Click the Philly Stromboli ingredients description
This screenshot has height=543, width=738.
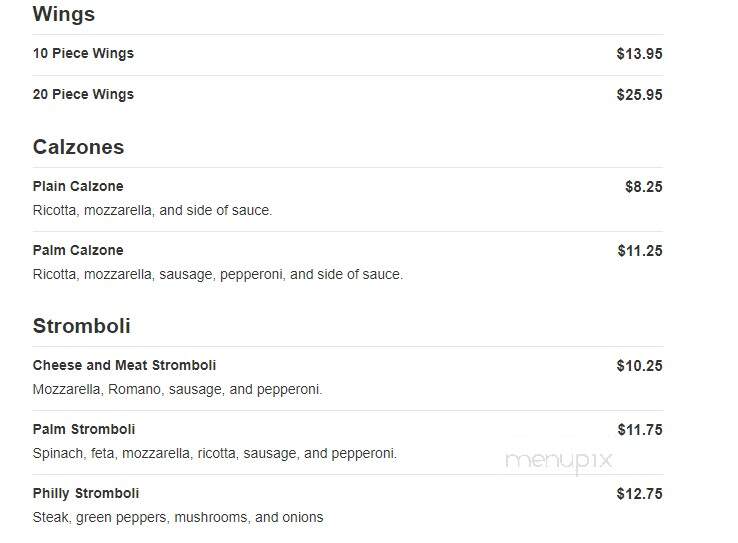(178, 517)
